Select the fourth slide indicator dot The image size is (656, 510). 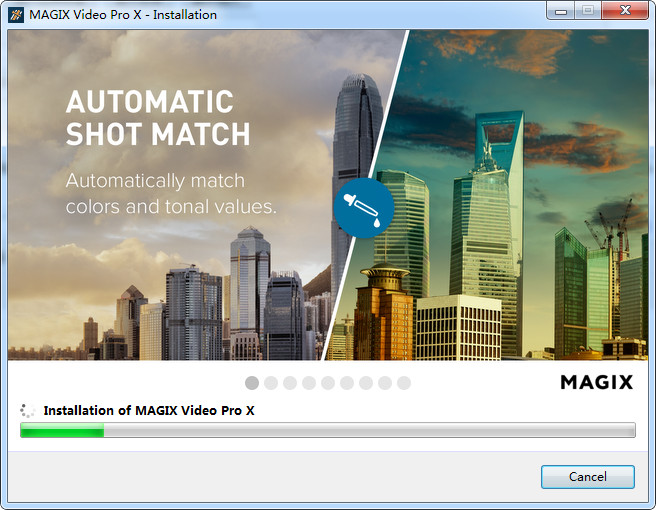click(309, 382)
